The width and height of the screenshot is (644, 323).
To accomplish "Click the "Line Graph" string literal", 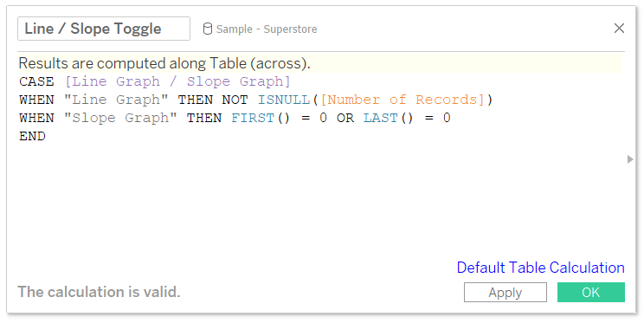I will pos(116,100).
